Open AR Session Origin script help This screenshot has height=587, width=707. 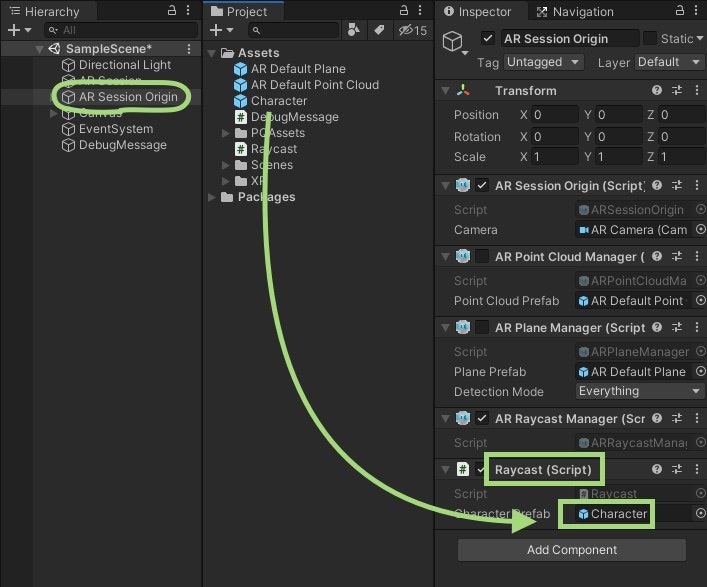pyautogui.click(x=657, y=185)
